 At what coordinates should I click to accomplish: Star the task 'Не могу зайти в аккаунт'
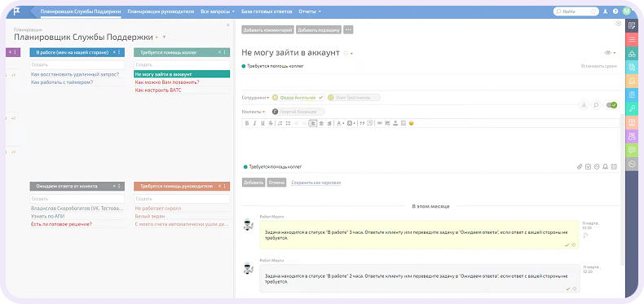tap(346, 53)
